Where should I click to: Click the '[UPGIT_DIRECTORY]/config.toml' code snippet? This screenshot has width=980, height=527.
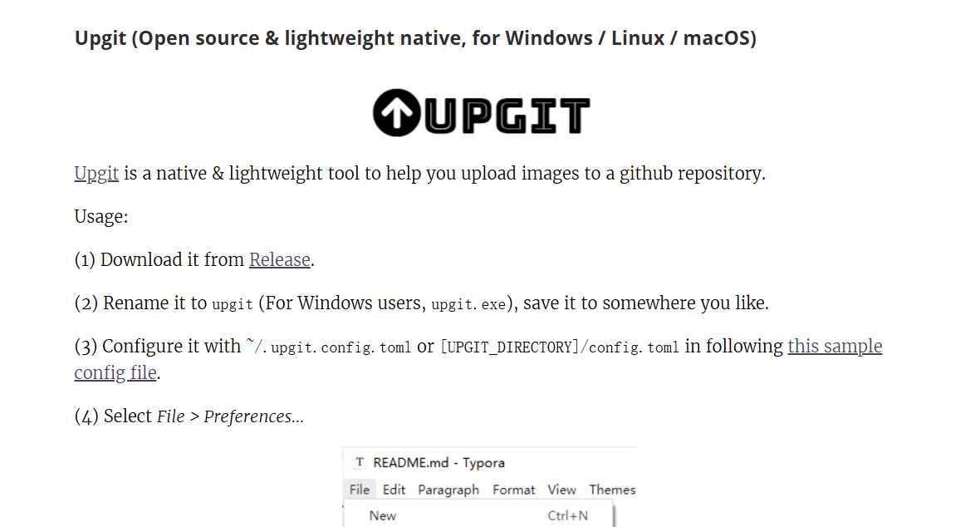tap(560, 347)
